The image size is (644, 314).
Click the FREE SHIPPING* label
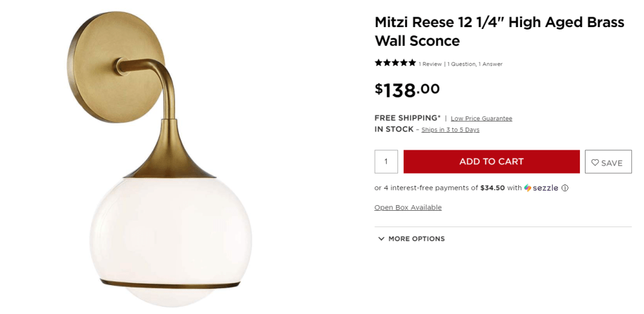coord(408,118)
